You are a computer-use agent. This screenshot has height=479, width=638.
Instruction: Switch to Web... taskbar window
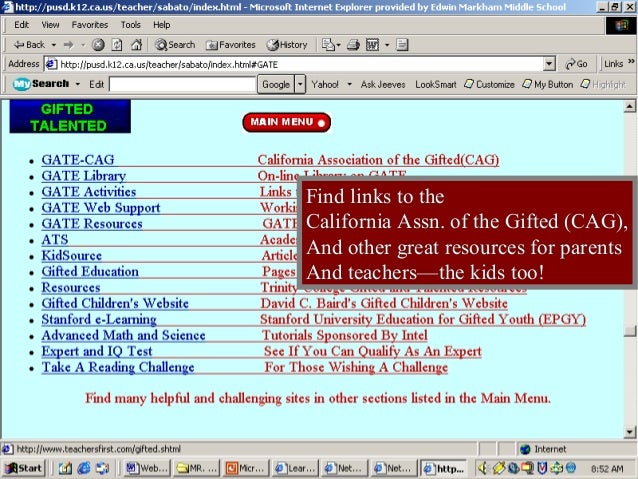click(x=146, y=468)
